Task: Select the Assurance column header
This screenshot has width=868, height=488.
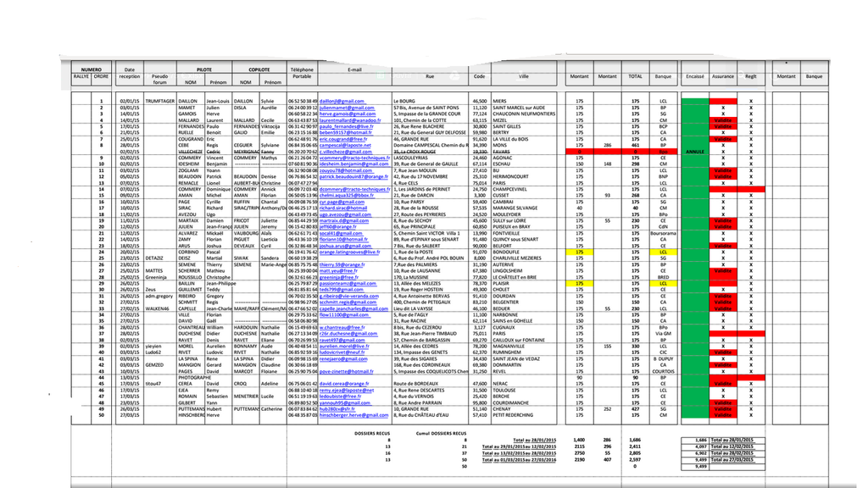Action: coord(723,76)
